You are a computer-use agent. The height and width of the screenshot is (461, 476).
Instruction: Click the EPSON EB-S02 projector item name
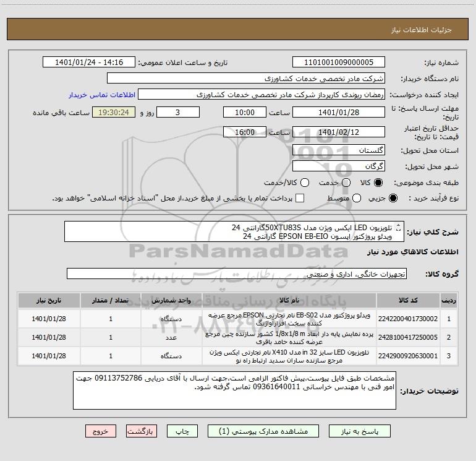289,319
